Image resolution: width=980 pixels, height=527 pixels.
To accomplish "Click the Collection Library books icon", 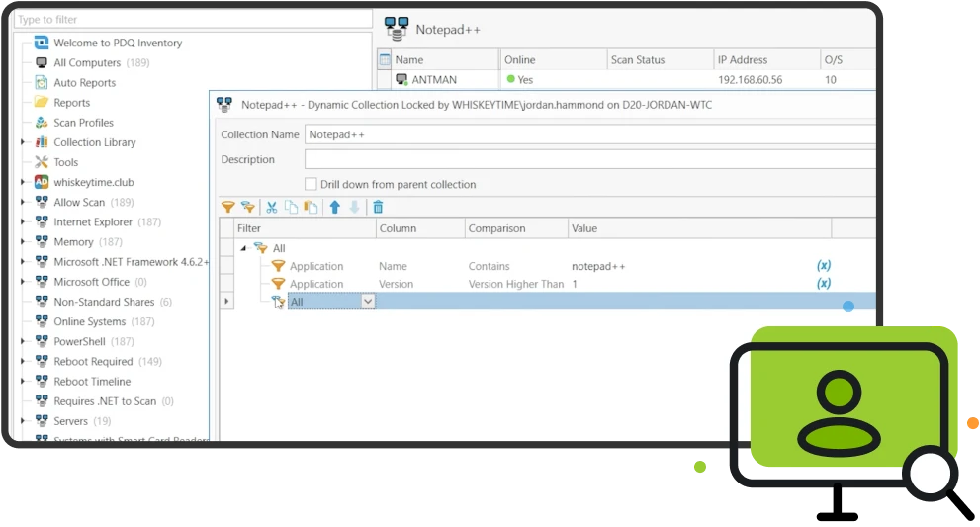I will (42, 142).
